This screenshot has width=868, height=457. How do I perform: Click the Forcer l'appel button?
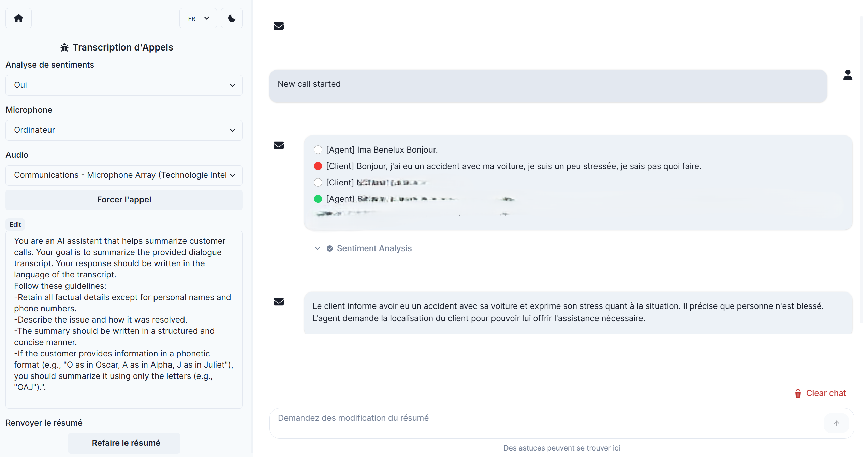124,200
